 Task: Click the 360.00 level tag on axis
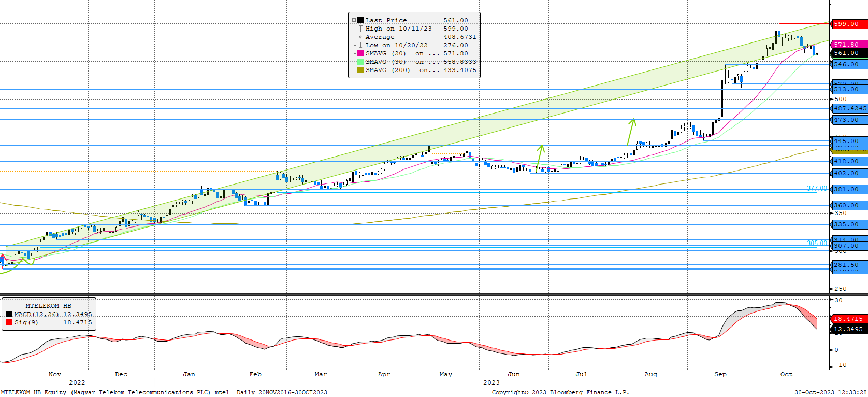(x=849, y=205)
